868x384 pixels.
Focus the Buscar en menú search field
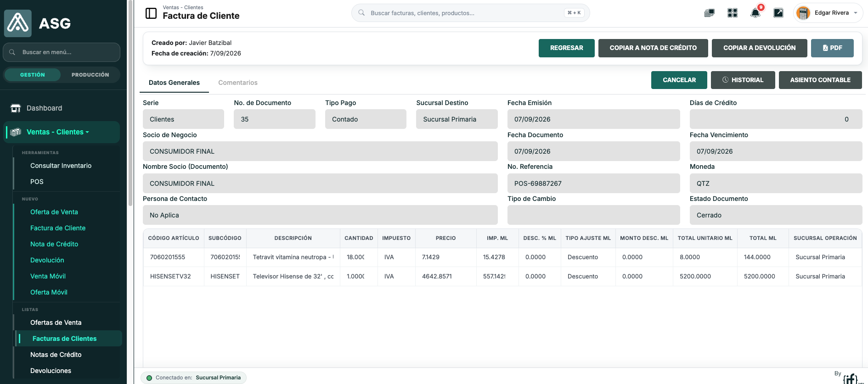pos(62,52)
